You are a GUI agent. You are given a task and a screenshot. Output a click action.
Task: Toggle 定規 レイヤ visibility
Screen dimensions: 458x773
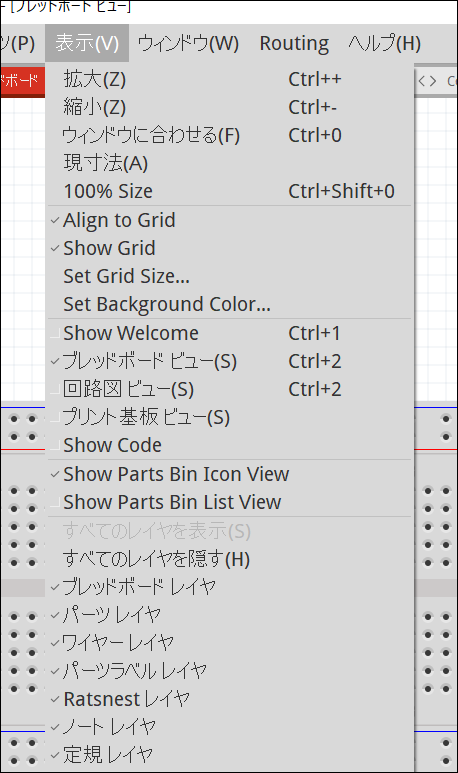[229, 755]
